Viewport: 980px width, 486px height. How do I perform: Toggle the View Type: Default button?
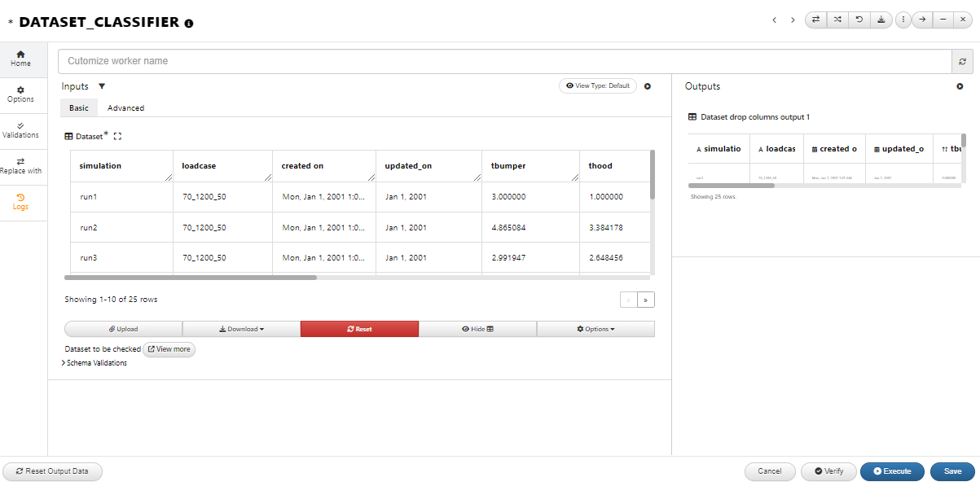598,85
